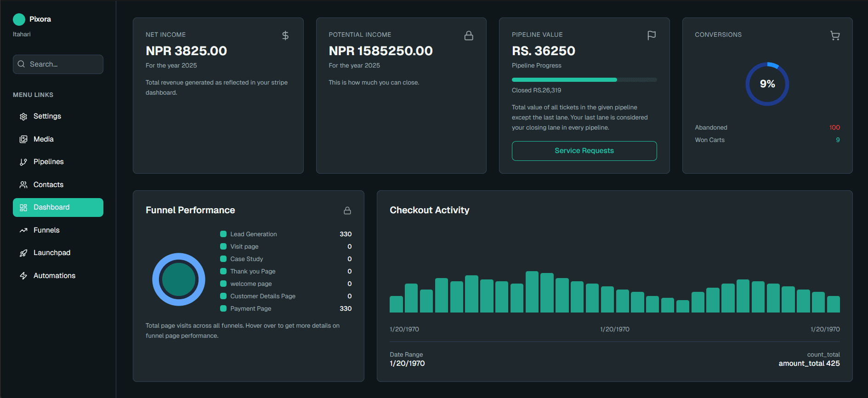The height and width of the screenshot is (398, 868).
Task: Click the lock icon on Potential Income card
Action: click(x=468, y=35)
